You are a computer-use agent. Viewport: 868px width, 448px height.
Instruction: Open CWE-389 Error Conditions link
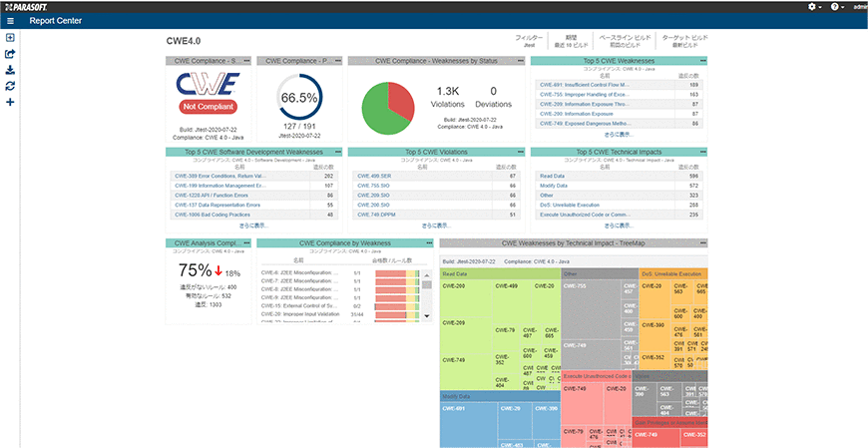[x=220, y=176]
